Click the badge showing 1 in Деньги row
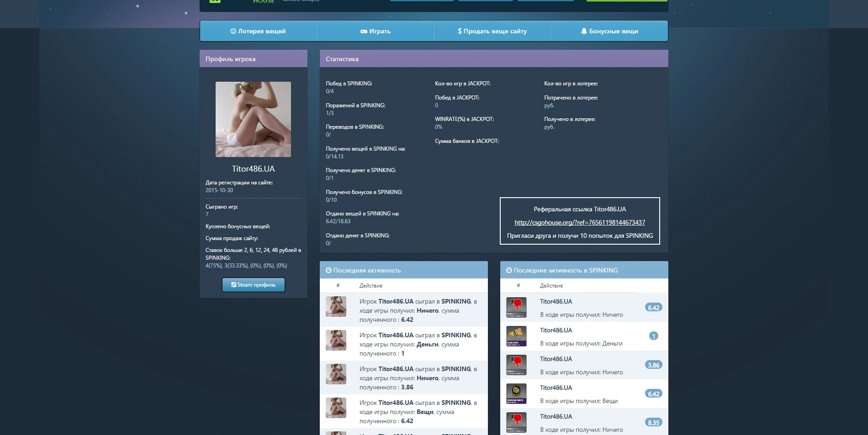 tap(654, 336)
